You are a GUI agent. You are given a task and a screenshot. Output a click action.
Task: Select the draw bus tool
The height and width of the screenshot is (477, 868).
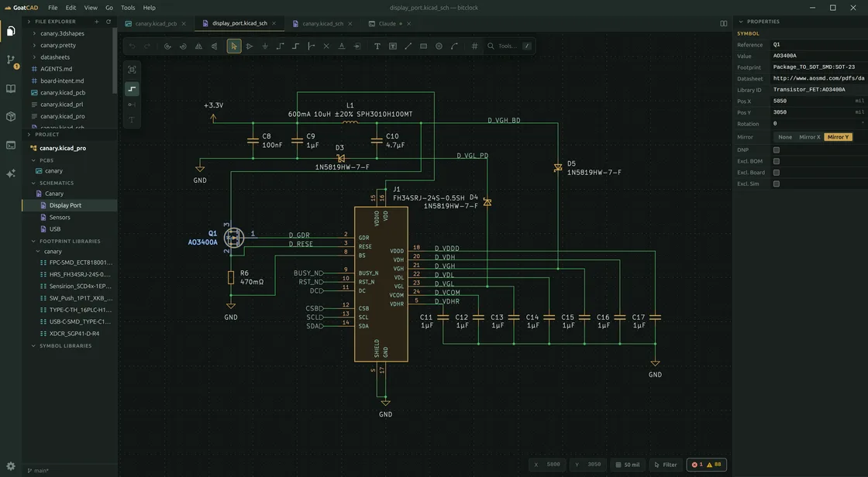pyautogui.click(x=295, y=46)
